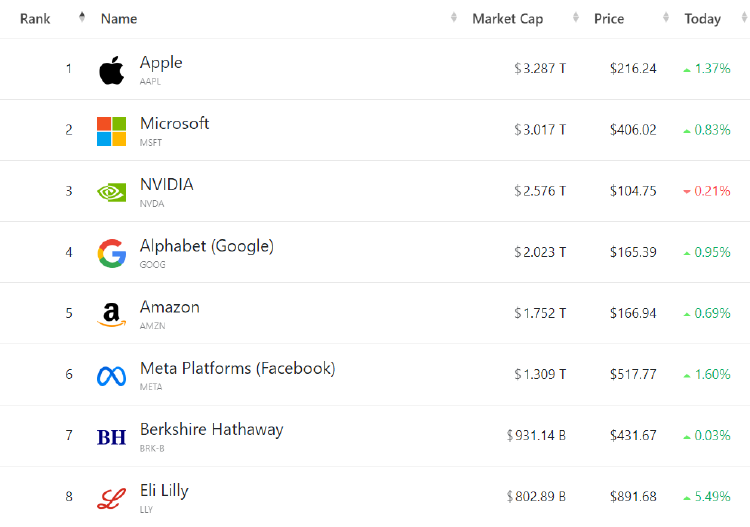Screen dimensions: 750x527
Task: Click the Amazon logo icon
Action: click(111, 314)
